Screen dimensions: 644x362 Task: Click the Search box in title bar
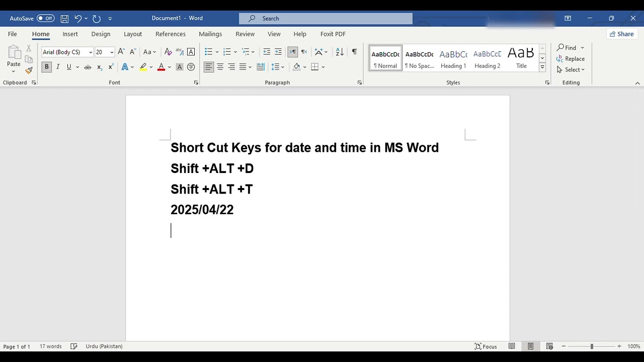(x=326, y=19)
